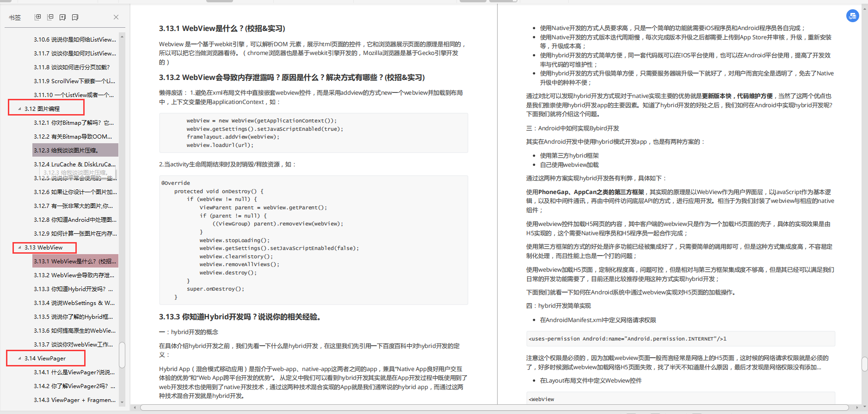
Task: Collapse the 3.12 图片编程 bookmark section
Action: tap(19, 109)
